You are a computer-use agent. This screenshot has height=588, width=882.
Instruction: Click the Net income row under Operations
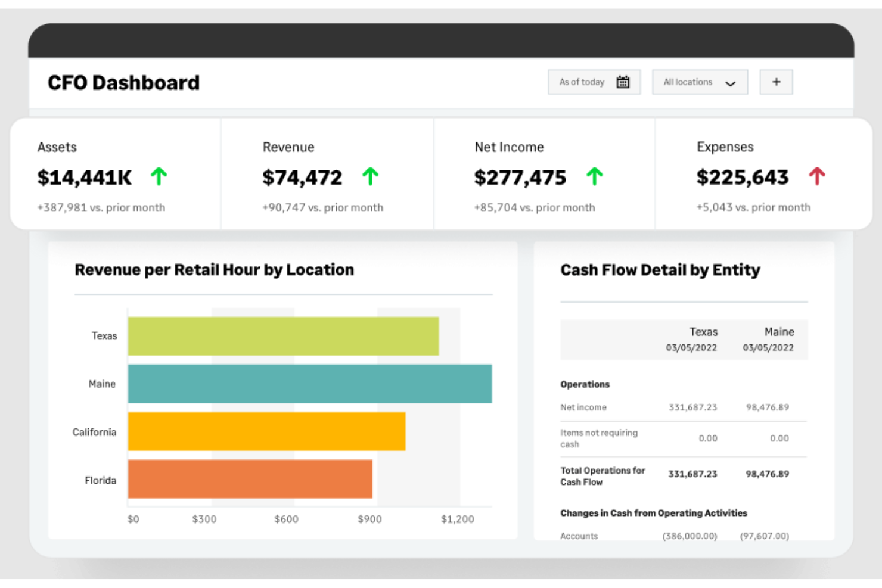click(583, 407)
